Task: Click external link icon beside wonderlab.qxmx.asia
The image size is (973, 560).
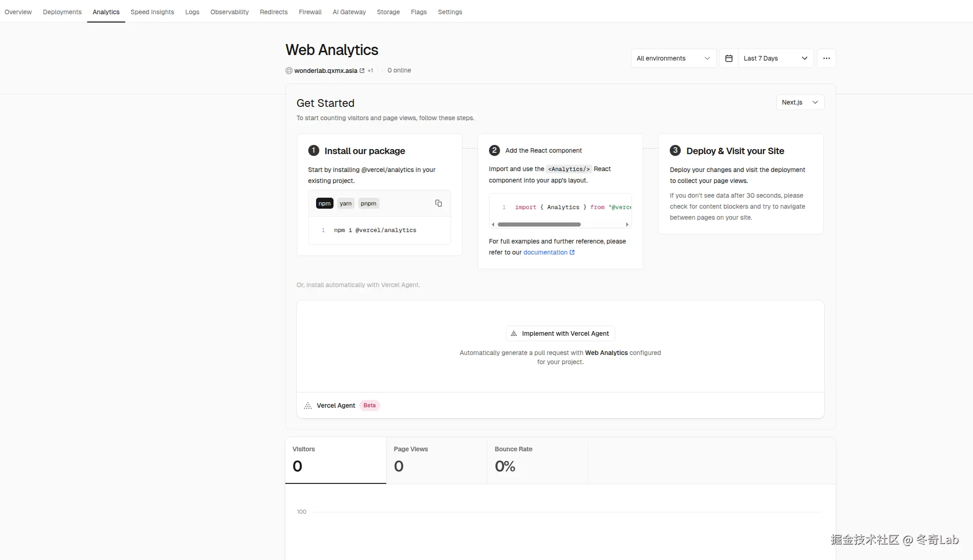Action: (x=362, y=71)
